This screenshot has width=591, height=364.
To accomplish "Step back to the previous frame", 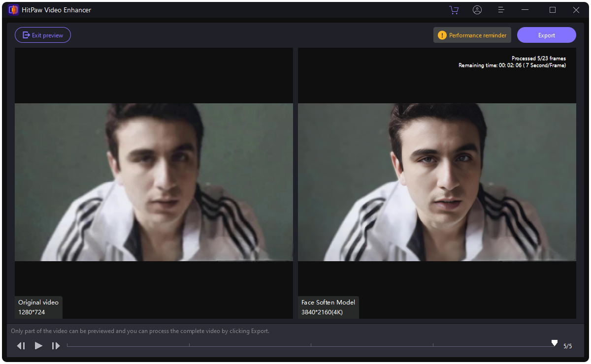I will 21,346.
